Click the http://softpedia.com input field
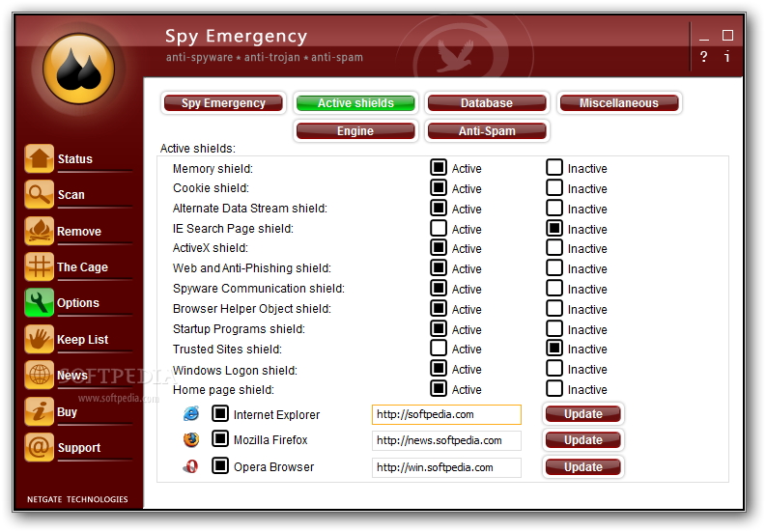This screenshot has width=766, height=532. pos(446,414)
